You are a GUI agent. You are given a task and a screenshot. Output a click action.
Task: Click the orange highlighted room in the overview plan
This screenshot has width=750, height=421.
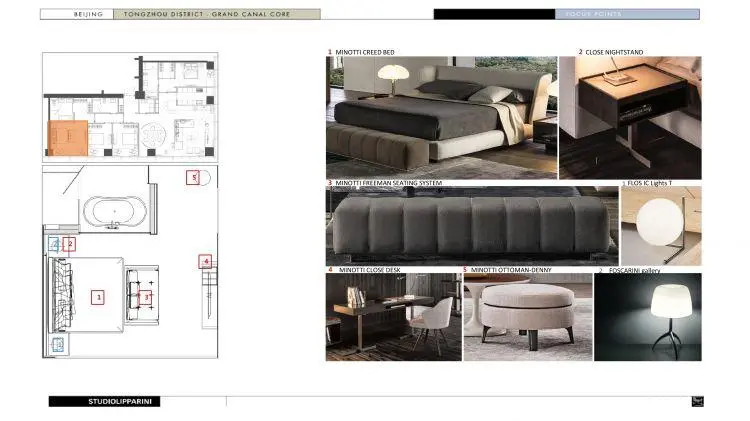tap(68, 133)
